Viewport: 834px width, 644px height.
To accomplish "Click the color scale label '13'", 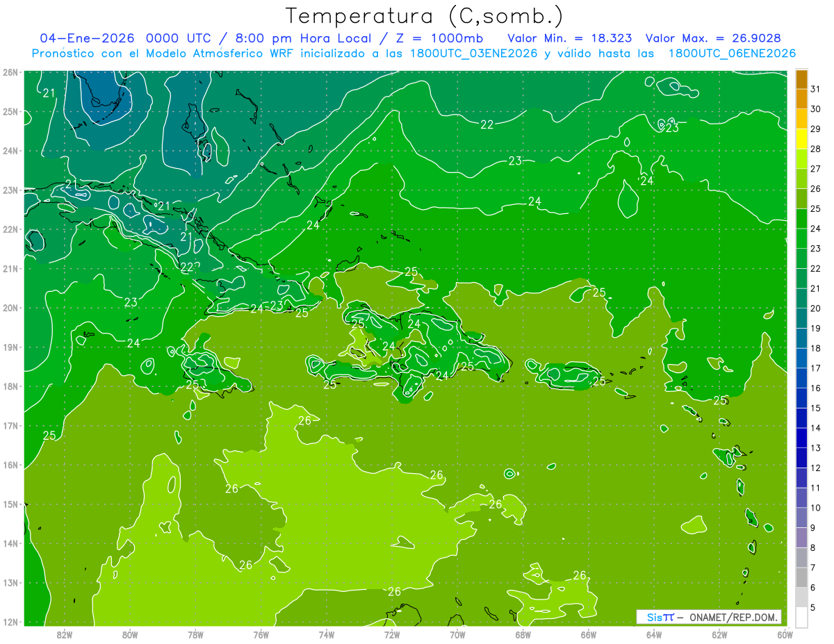I will coord(816,448).
